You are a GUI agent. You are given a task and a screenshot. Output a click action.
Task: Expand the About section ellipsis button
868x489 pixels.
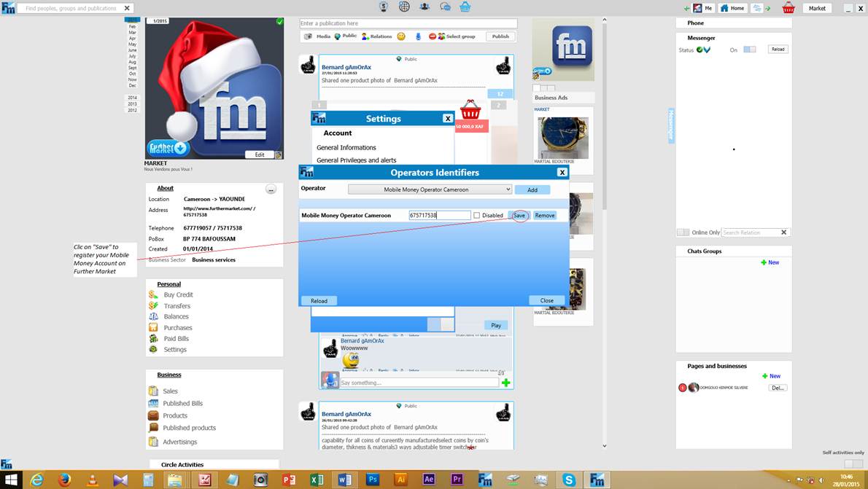click(x=271, y=189)
